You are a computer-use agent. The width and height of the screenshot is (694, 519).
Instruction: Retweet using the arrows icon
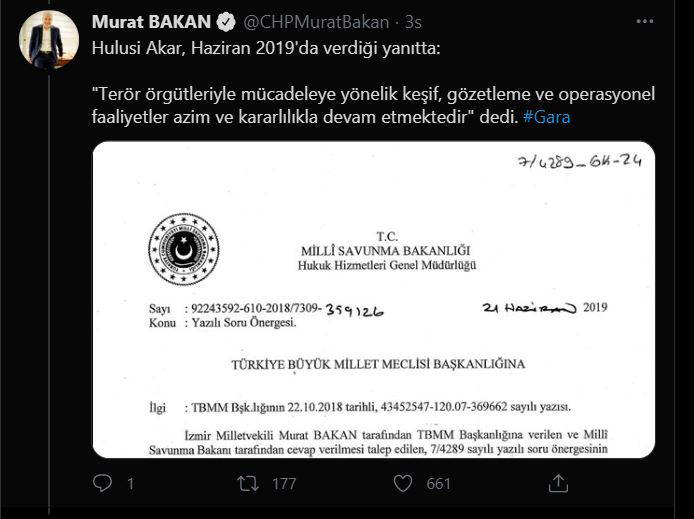click(x=248, y=483)
